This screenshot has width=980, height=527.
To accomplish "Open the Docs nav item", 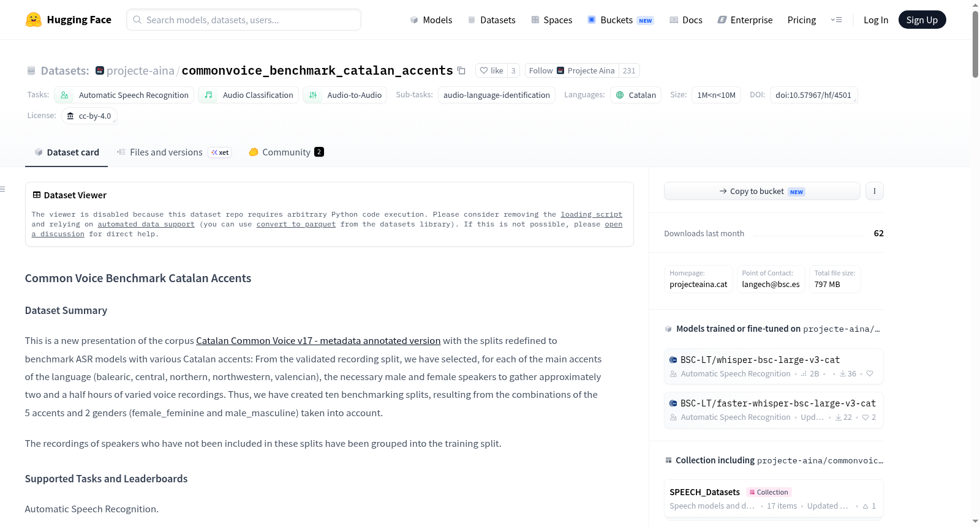I will click(x=685, y=20).
